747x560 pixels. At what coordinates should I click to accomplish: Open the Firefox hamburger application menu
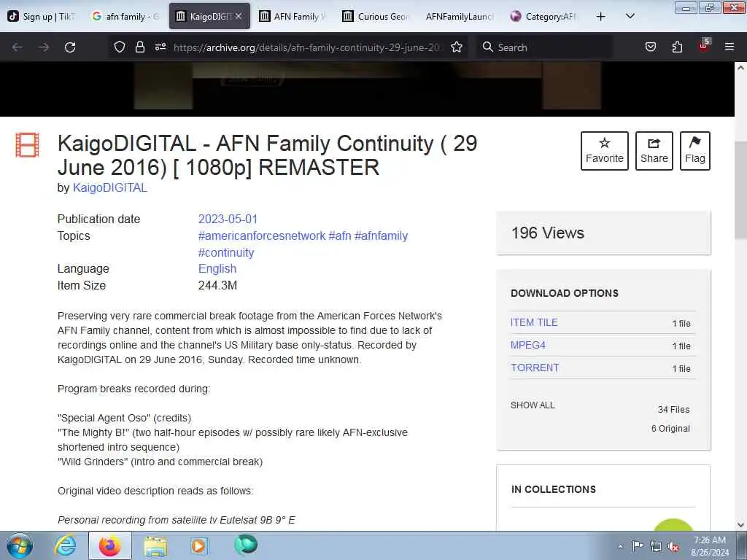729,47
